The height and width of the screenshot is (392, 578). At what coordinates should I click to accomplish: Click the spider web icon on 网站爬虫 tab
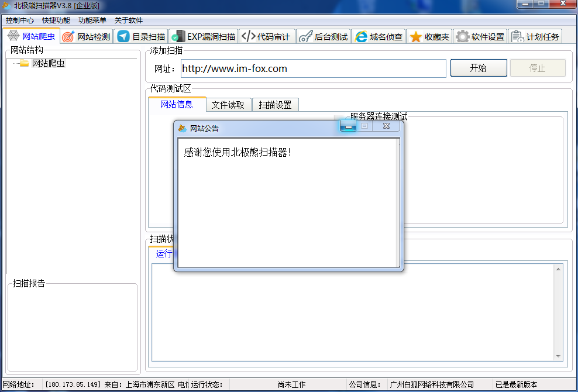click(13, 36)
